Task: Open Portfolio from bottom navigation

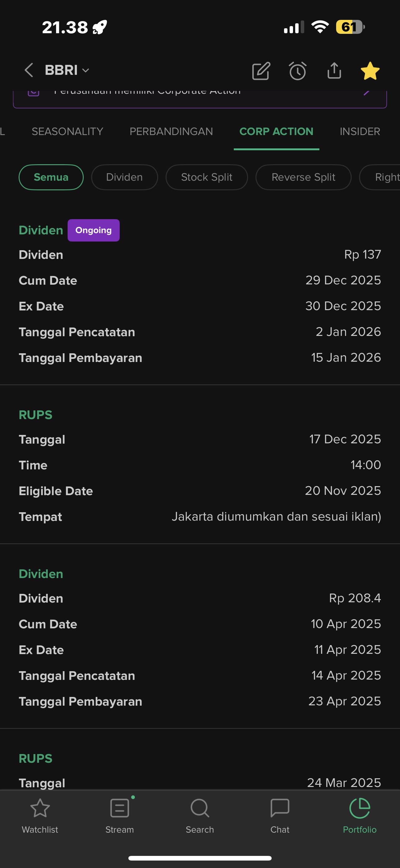Action: 360,814
